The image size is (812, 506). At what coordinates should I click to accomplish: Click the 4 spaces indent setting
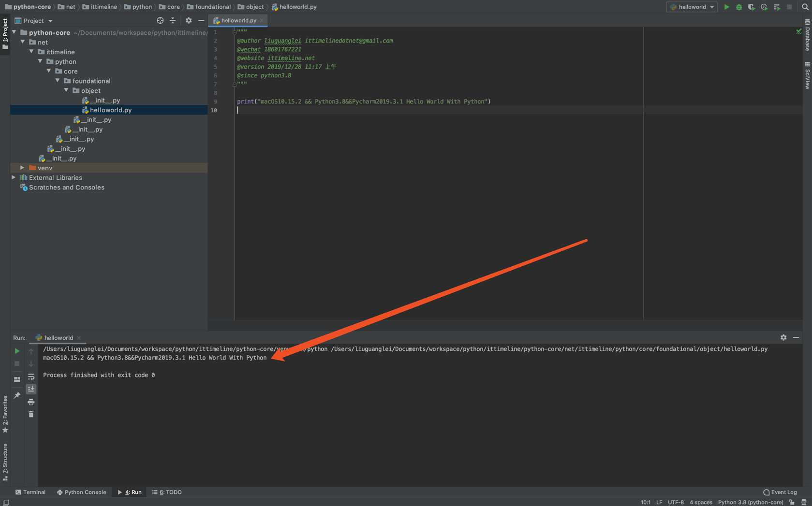pyautogui.click(x=701, y=502)
